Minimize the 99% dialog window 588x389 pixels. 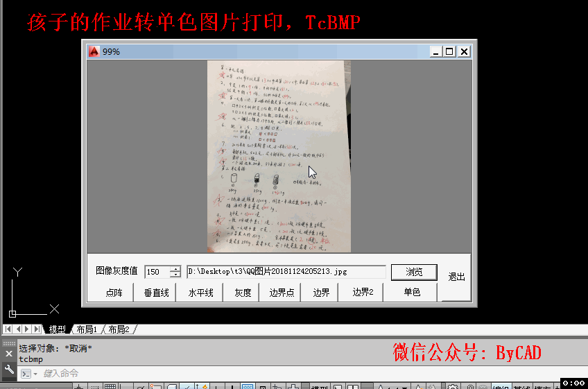[435, 52]
